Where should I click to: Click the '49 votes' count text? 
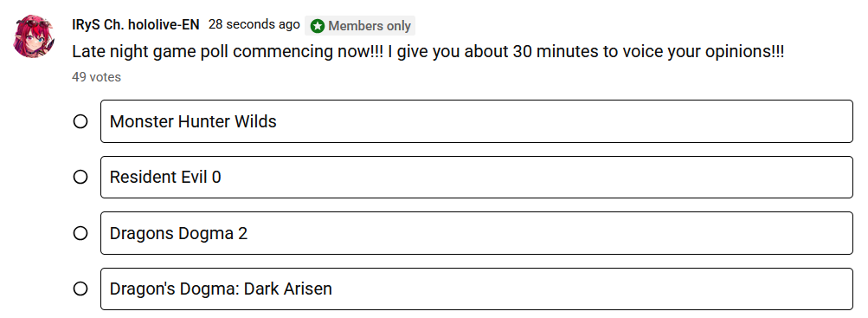pos(96,77)
